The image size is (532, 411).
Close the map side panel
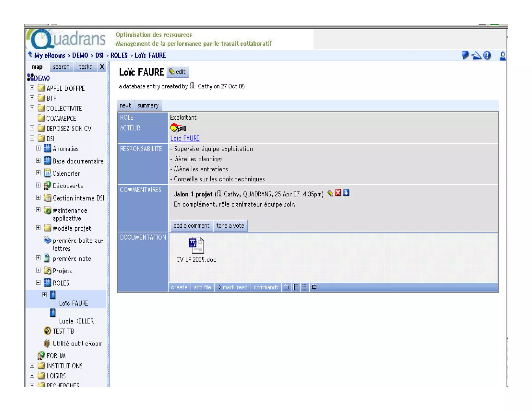click(102, 67)
